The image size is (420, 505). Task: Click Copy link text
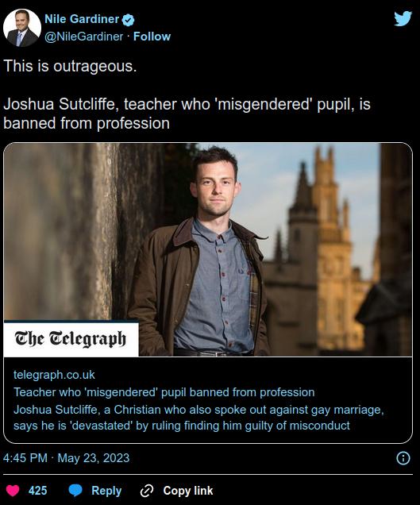tap(188, 491)
